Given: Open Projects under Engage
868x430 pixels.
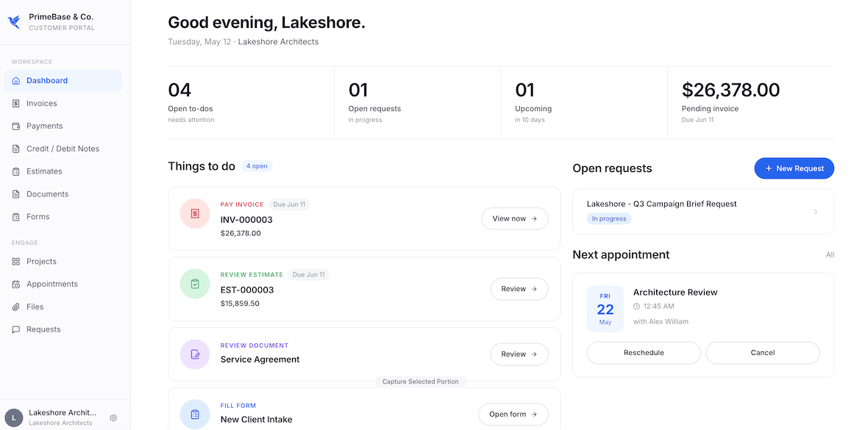Looking at the screenshot, I should 63,262.
